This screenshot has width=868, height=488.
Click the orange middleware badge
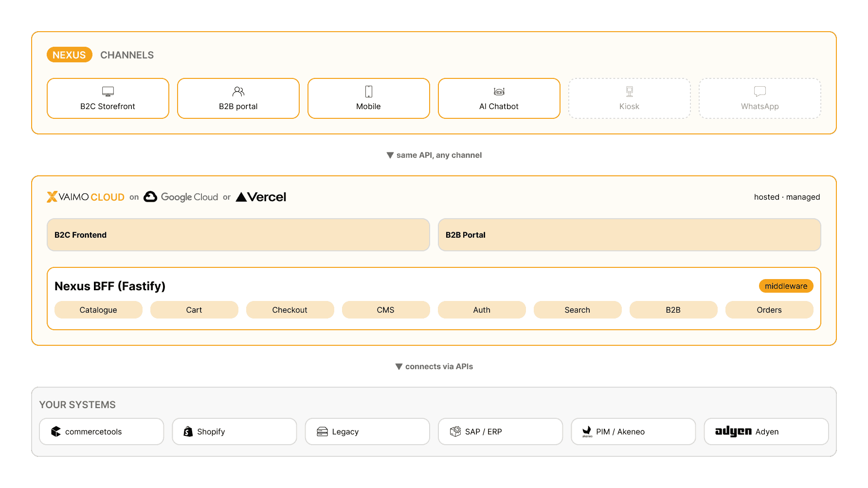coord(786,286)
